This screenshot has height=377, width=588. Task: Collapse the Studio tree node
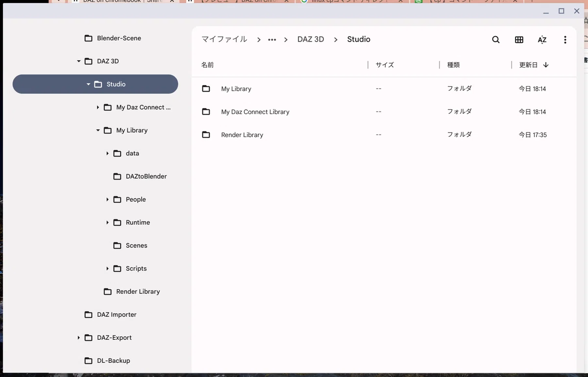(88, 84)
